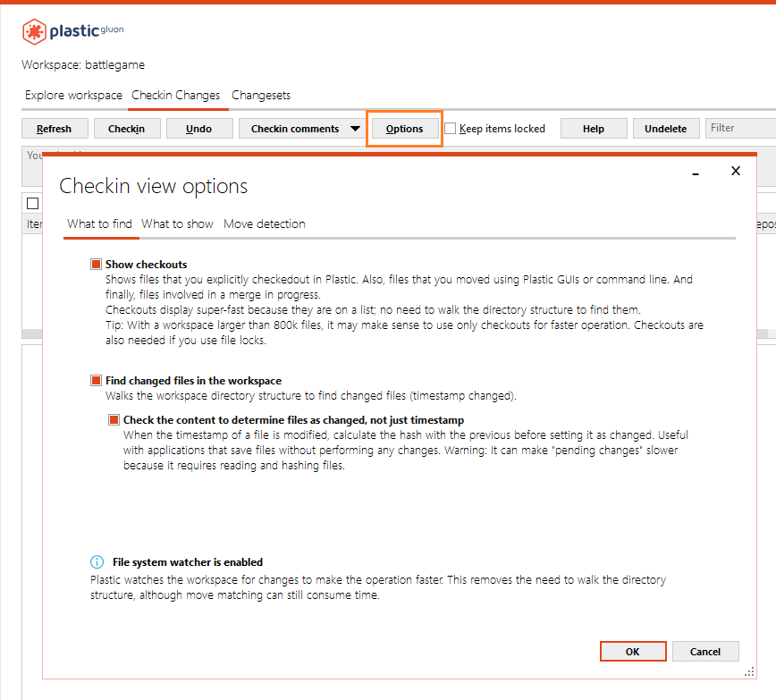Select the Checkin Changes tab
776x700 pixels.
[x=176, y=95]
